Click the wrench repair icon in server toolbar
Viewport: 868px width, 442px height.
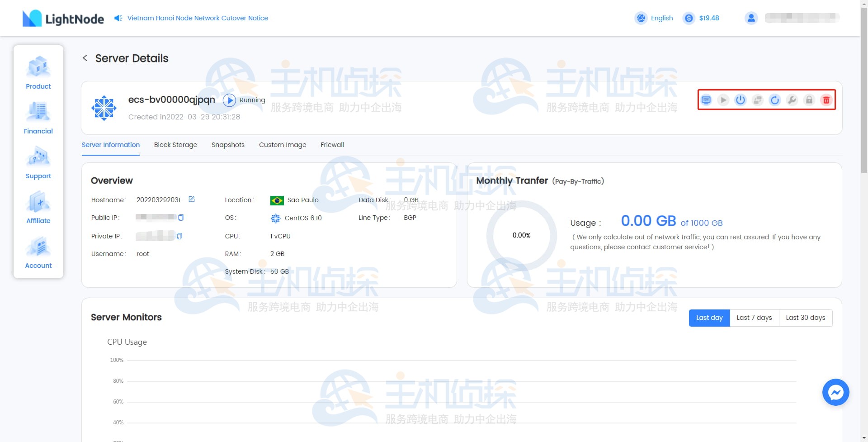point(792,100)
